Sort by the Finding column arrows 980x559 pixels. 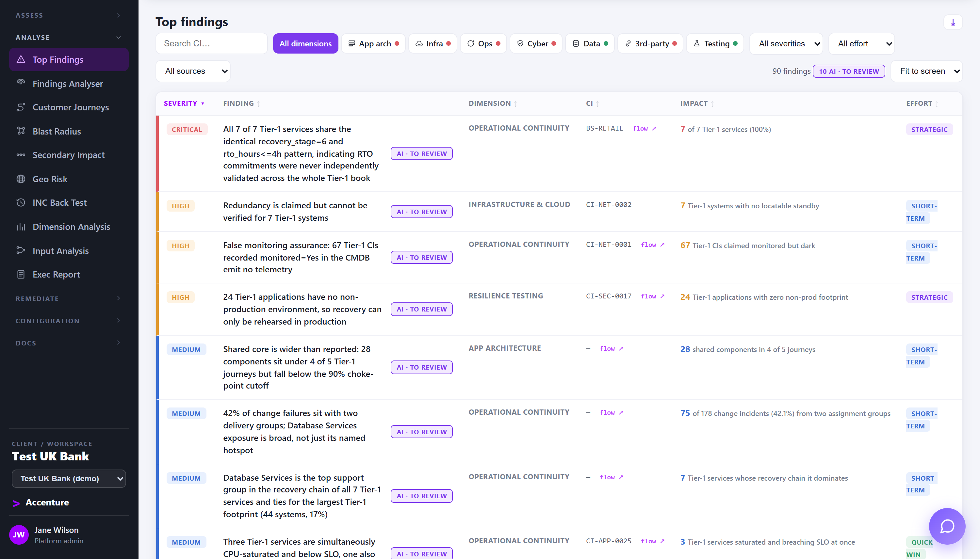258,104
